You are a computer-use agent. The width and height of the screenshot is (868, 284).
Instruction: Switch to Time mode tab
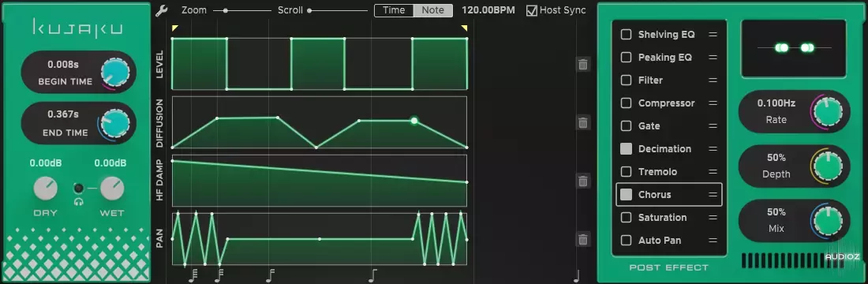pyautogui.click(x=394, y=10)
